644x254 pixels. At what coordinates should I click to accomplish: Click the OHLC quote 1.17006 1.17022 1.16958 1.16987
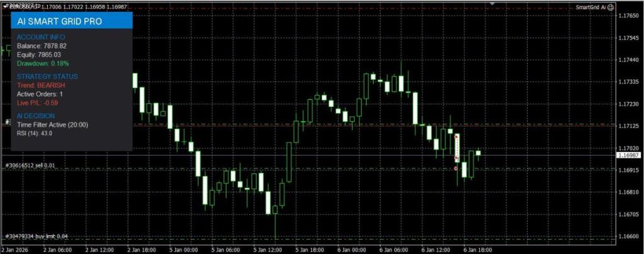click(x=85, y=7)
